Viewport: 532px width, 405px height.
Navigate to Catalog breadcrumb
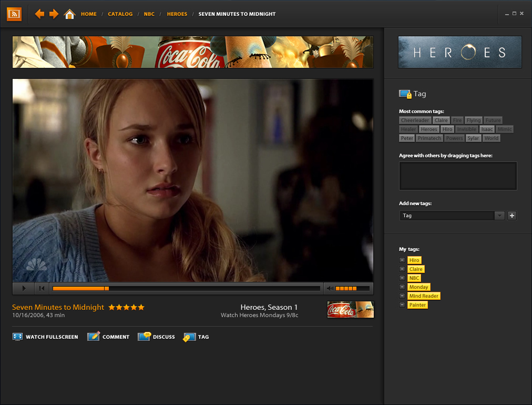tap(120, 14)
